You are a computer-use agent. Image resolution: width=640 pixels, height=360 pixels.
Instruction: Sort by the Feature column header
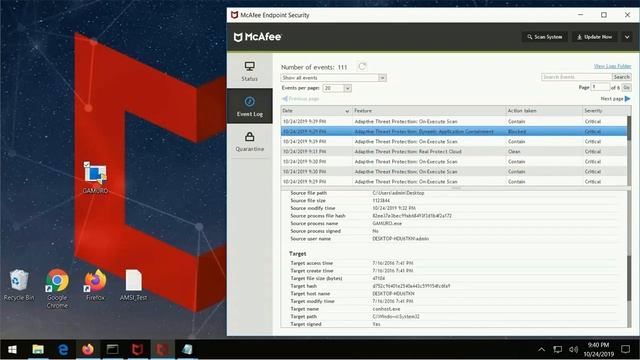(x=429, y=111)
